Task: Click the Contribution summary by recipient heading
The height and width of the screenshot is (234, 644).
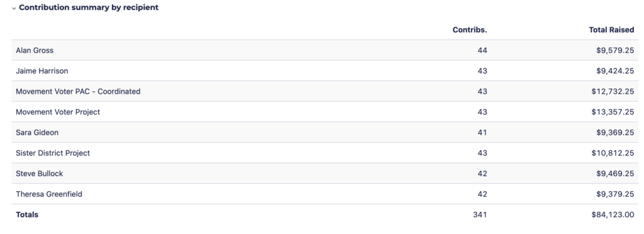Action: [89, 8]
